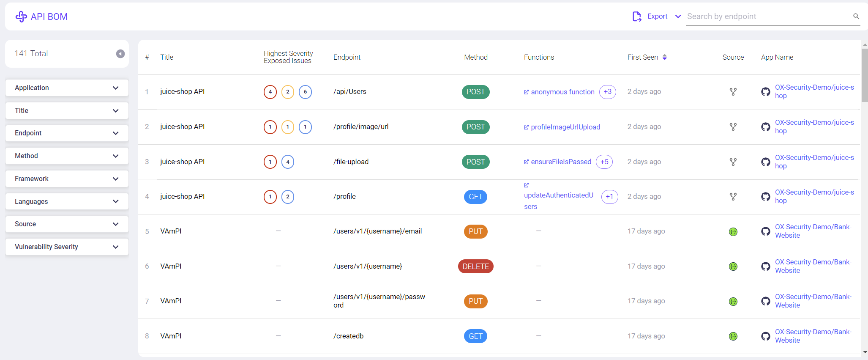868x360 pixels.
Task: Open the profileImageUrlUpload function link
Action: coord(565,127)
